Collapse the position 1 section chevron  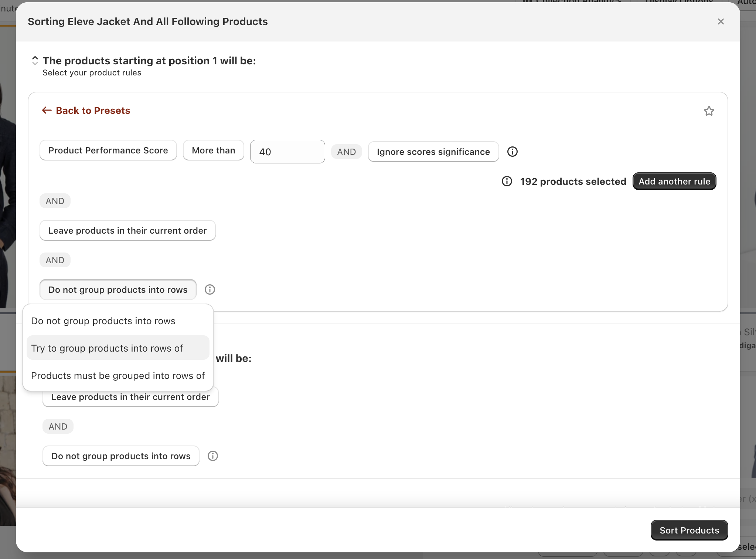tap(35, 61)
